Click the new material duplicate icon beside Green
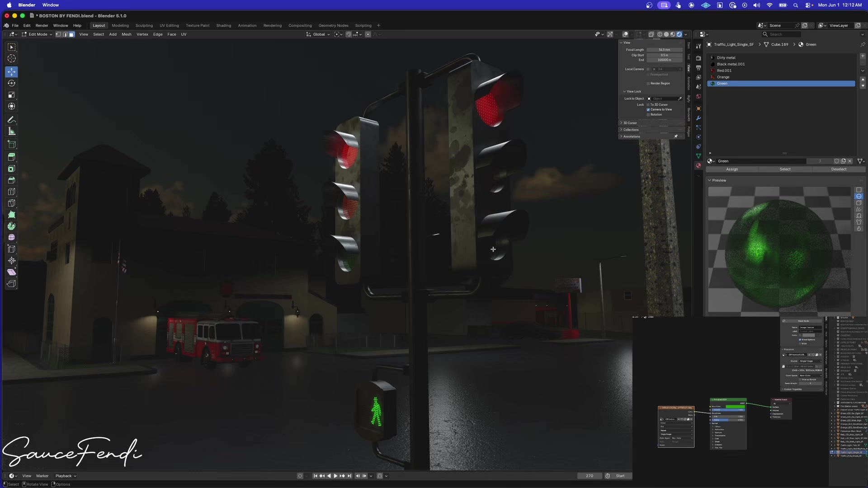Viewport: 868px width, 488px height. 843,161
